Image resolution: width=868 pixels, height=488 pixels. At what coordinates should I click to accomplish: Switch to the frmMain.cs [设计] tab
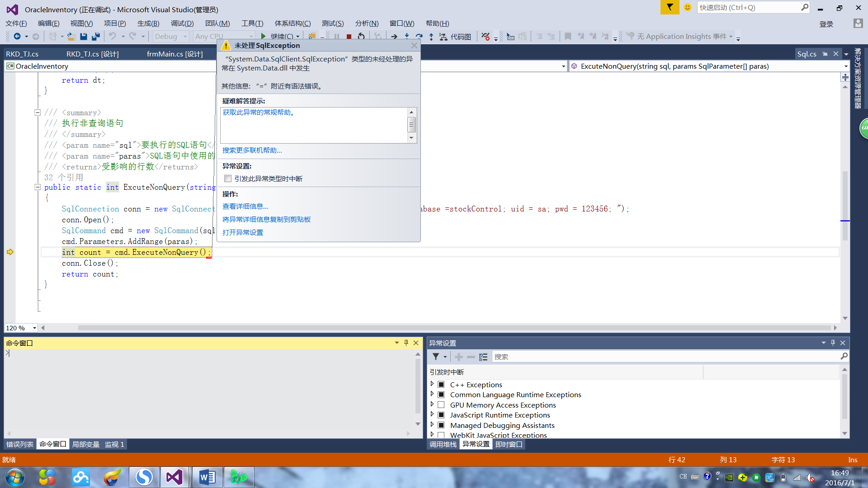175,54
